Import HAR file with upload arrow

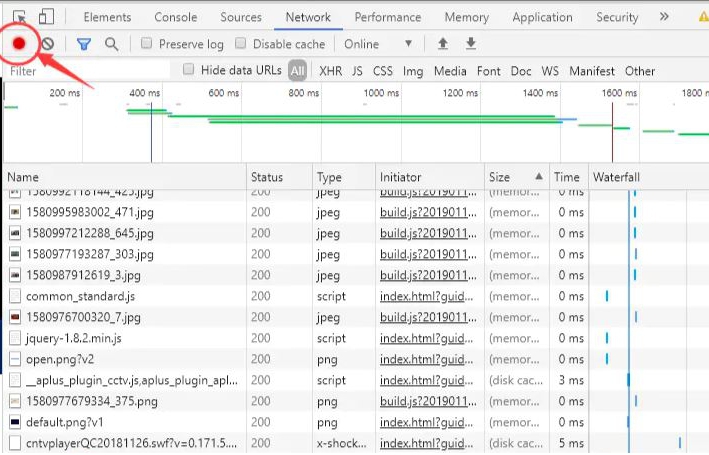pos(443,44)
